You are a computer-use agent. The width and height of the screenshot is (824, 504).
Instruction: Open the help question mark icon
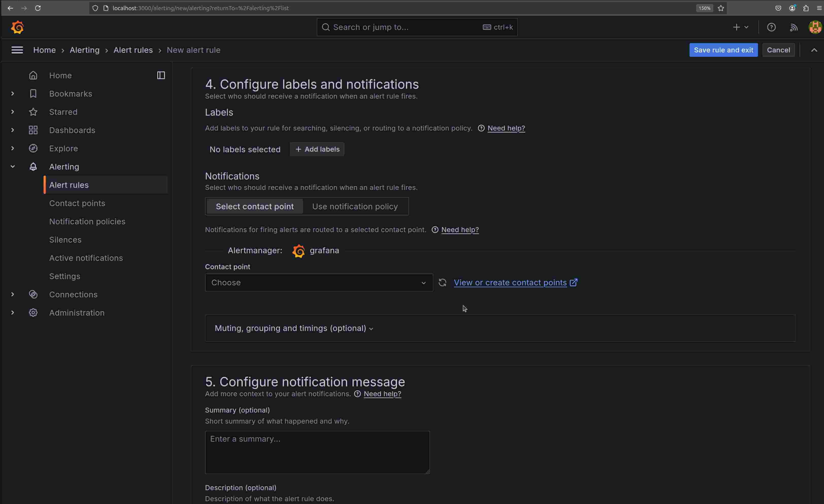coord(771,27)
